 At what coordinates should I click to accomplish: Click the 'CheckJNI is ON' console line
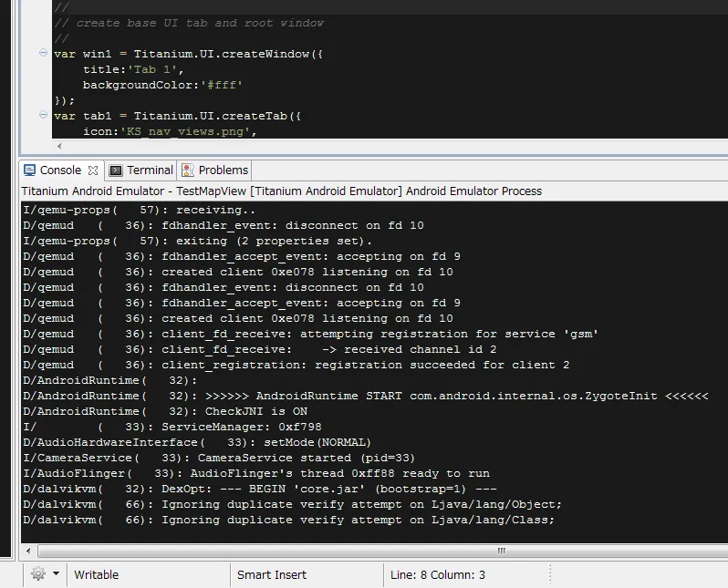click(x=255, y=411)
